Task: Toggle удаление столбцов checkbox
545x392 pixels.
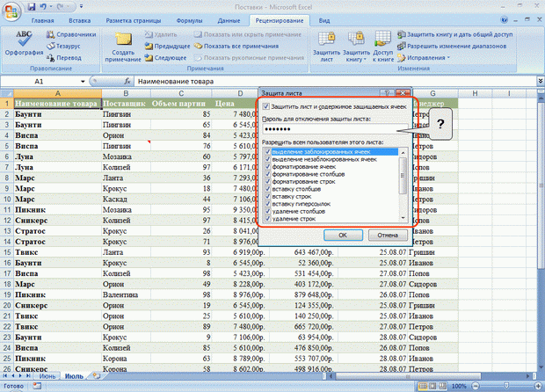Action: (x=267, y=211)
